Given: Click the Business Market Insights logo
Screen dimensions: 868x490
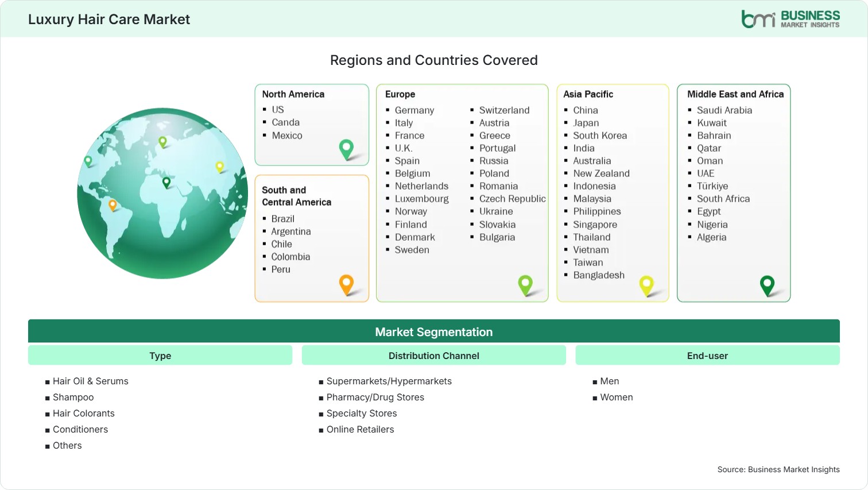Looking at the screenshot, I should pyautogui.click(x=790, y=19).
